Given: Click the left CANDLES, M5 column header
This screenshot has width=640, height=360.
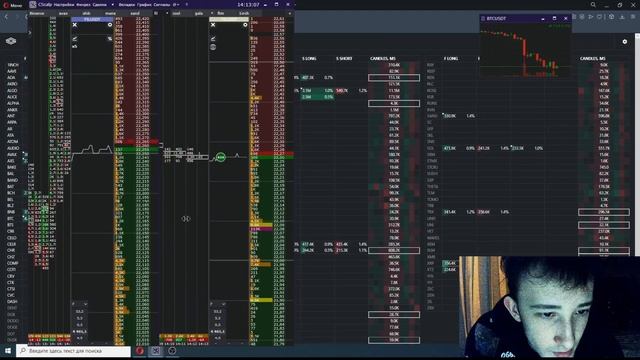Looking at the screenshot, I should click(x=383, y=58).
